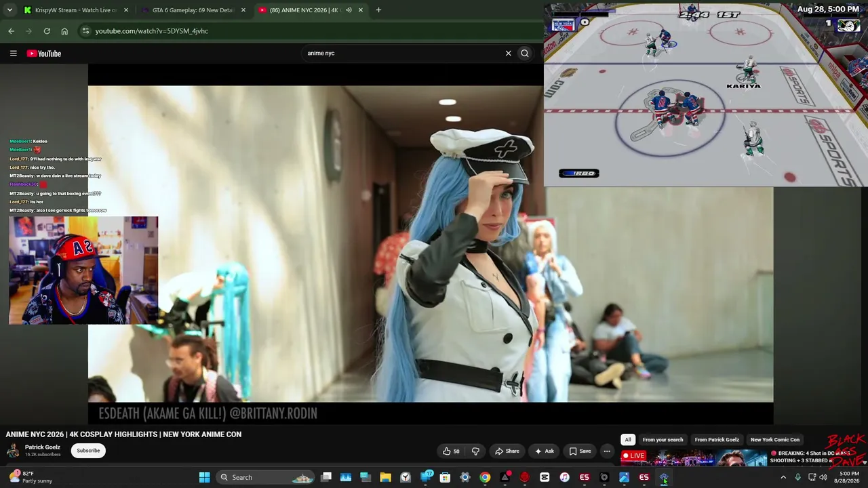Open Microsoft Store from the taskbar
The height and width of the screenshot is (488, 868).
(x=445, y=477)
